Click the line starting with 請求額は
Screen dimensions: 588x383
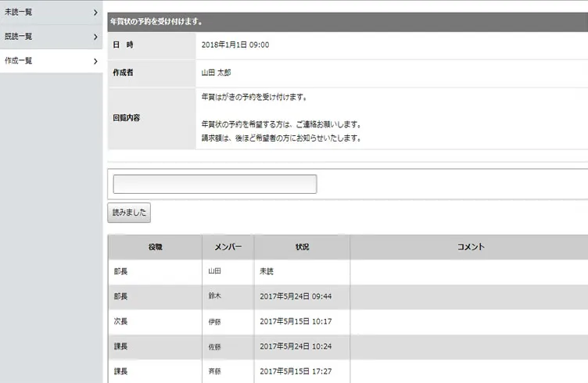[281, 138]
